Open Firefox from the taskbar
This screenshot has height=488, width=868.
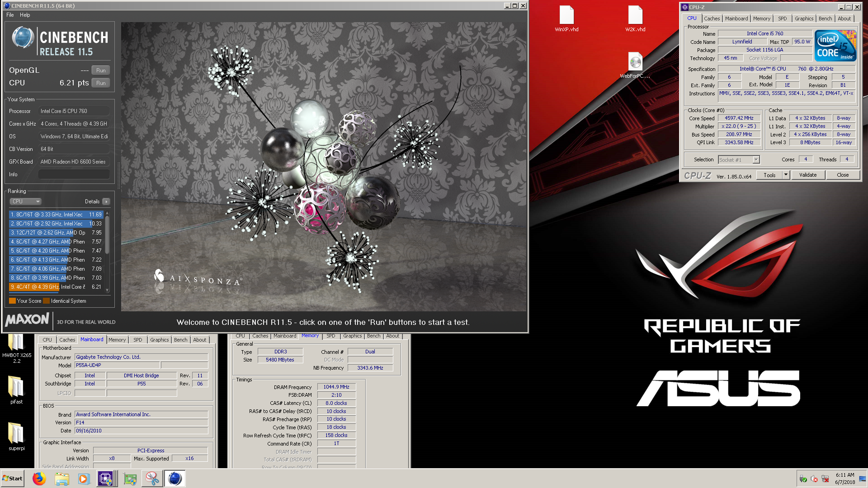pyautogui.click(x=39, y=479)
